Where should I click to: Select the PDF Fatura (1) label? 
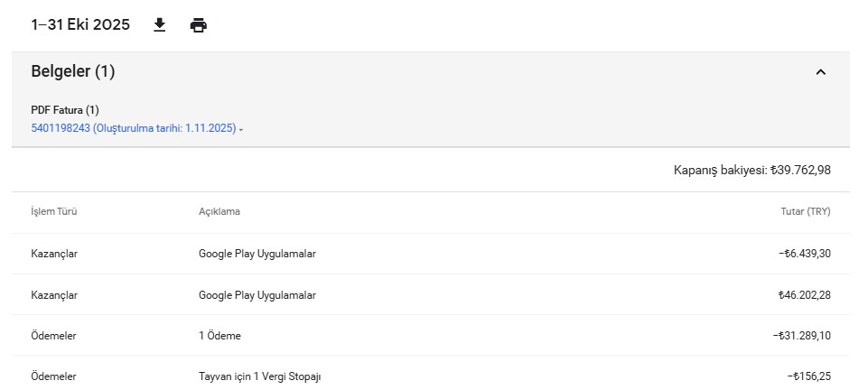[65, 110]
